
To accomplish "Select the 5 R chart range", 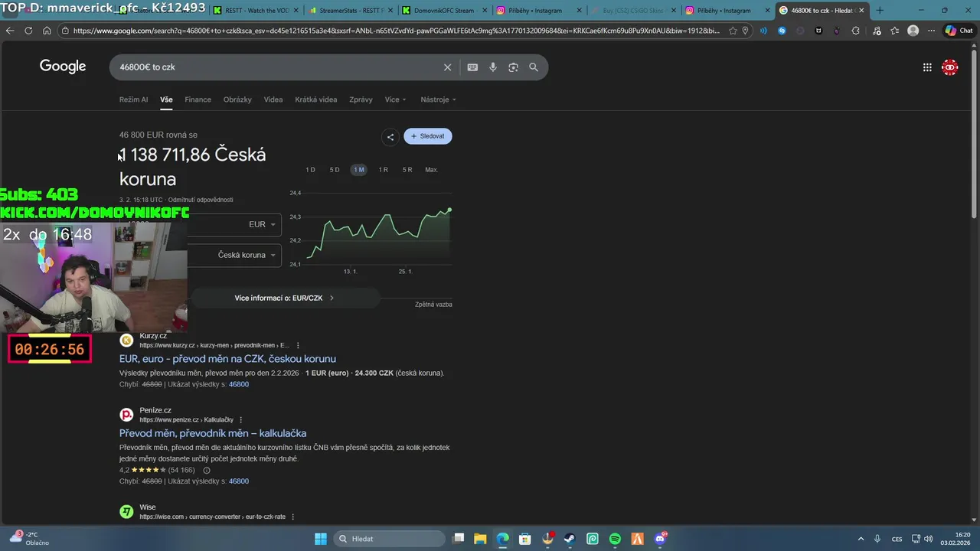I will [407, 170].
